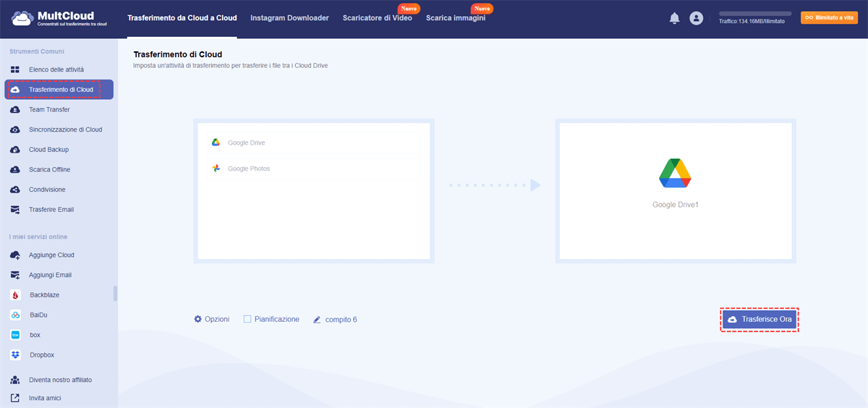Viewport: 868px width, 408px height.
Task: Click the Dropbox icon
Action: coord(14,355)
